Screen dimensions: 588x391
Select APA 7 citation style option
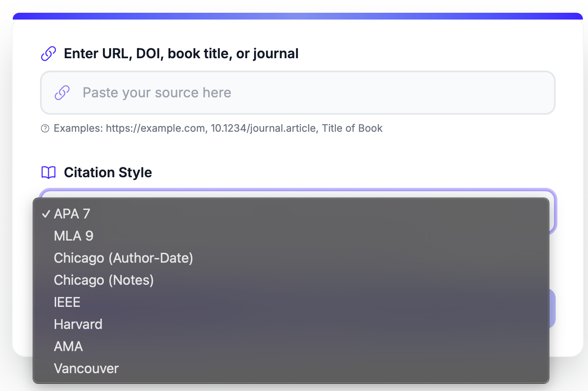[291, 214]
